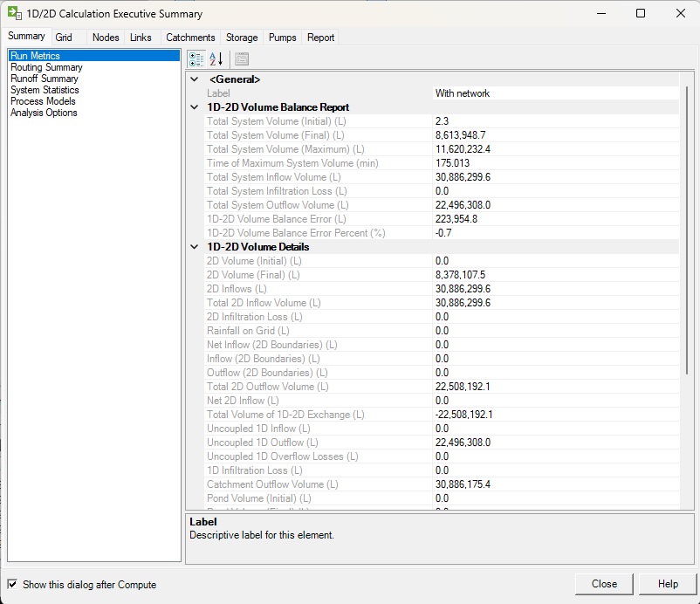Open Help for this dialog

(668, 584)
